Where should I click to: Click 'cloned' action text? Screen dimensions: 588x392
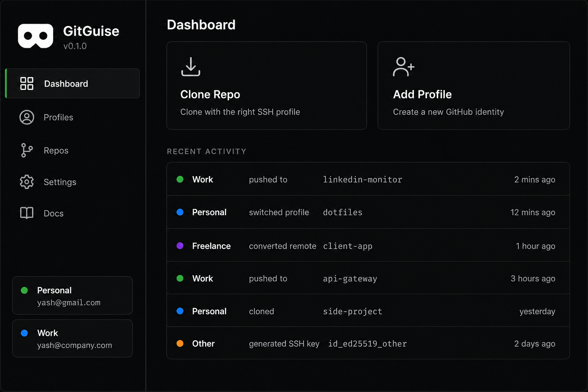[x=261, y=312]
